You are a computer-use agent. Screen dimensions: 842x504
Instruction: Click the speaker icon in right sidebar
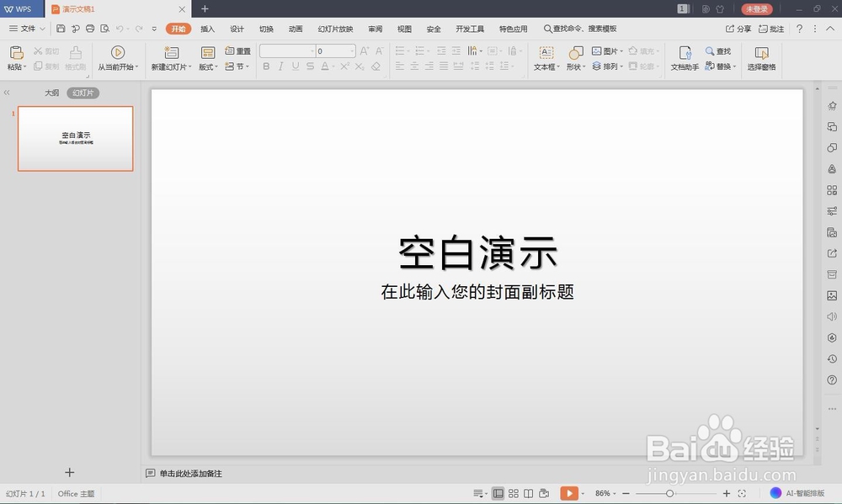(832, 316)
